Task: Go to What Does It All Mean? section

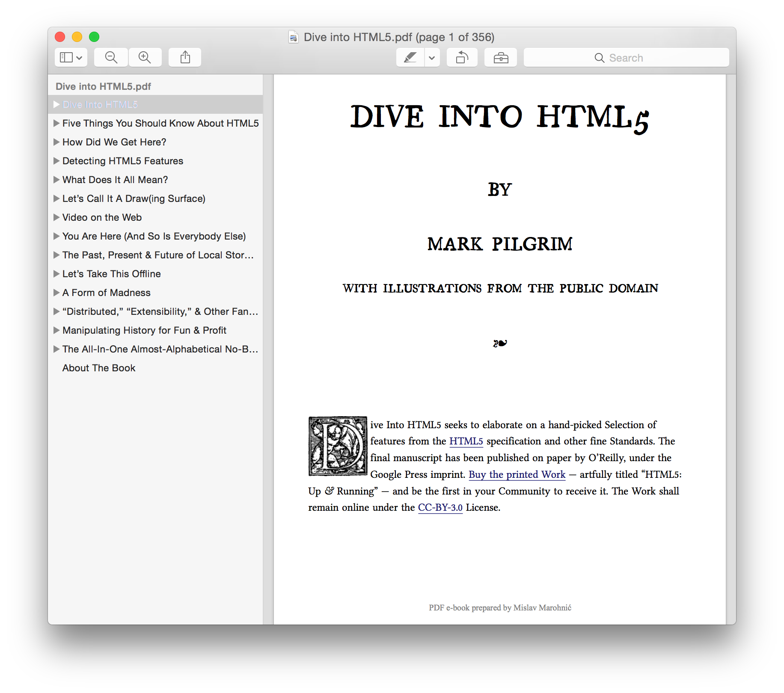Action: [115, 180]
